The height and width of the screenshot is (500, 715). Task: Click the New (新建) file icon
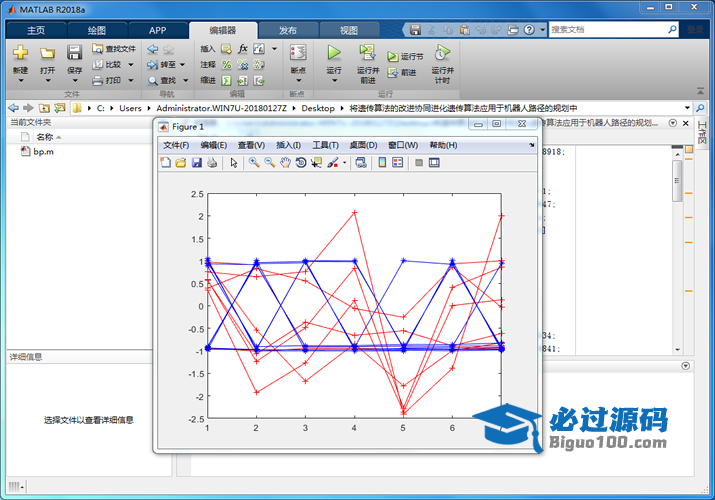point(20,52)
